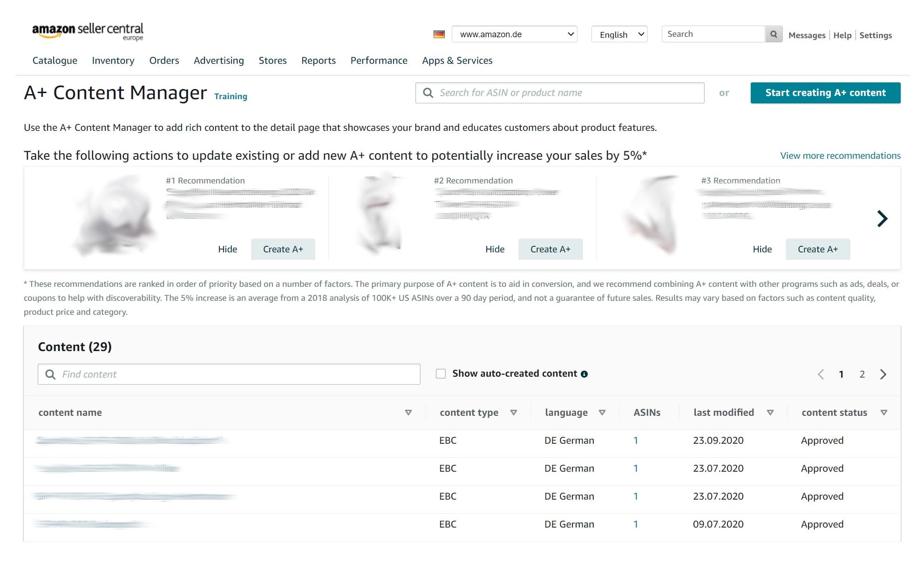Select page 2 of content list
The width and height of the screenshot is (924, 562).
pos(862,374)
